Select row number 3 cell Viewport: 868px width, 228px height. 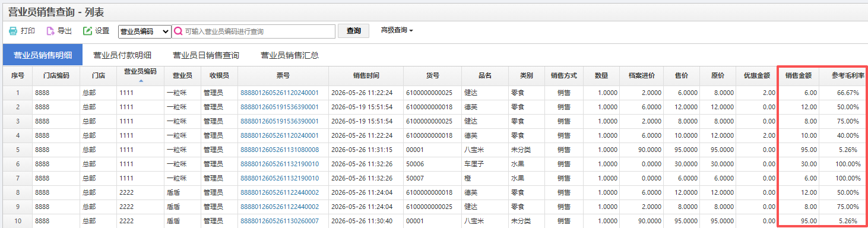point(18,122)
